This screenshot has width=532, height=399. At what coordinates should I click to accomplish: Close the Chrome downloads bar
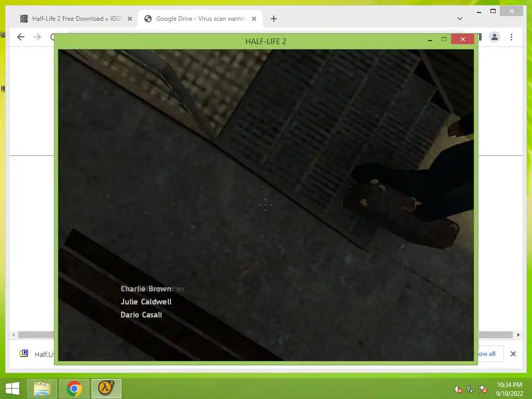pyautogui.click(x=513, y=354)
